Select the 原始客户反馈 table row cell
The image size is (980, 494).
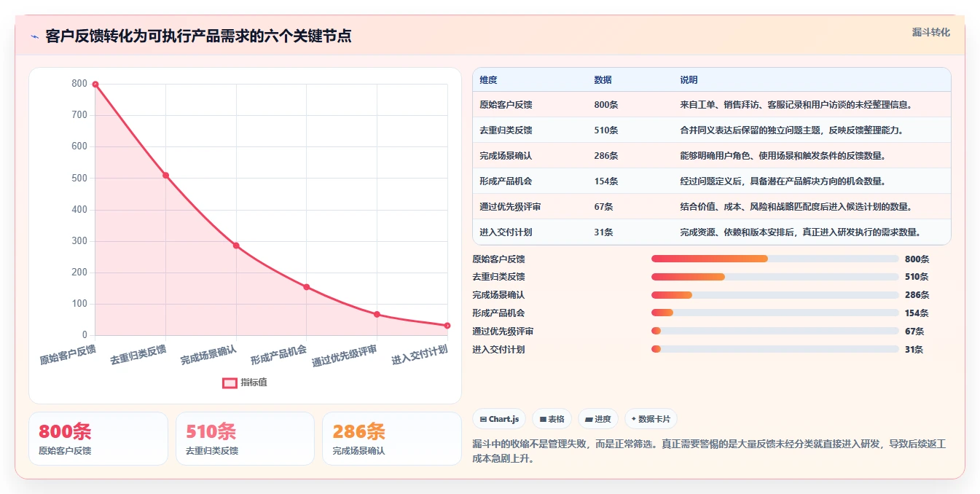[506, 105]
